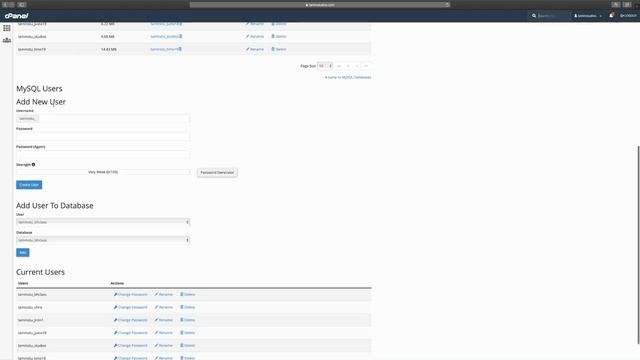Open the notifications bell in the header
Viewport: 640px width, 360px height.
611,16
